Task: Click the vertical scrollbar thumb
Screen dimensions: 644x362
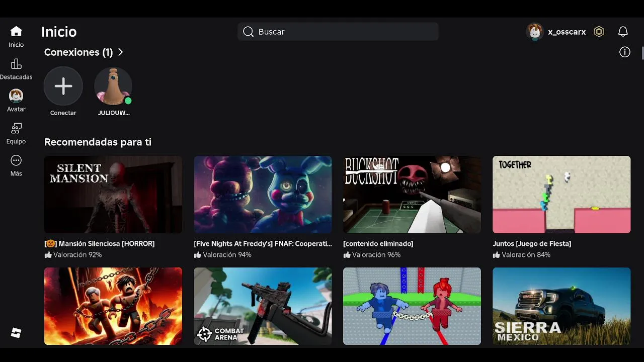Action: tap(642, 53)
